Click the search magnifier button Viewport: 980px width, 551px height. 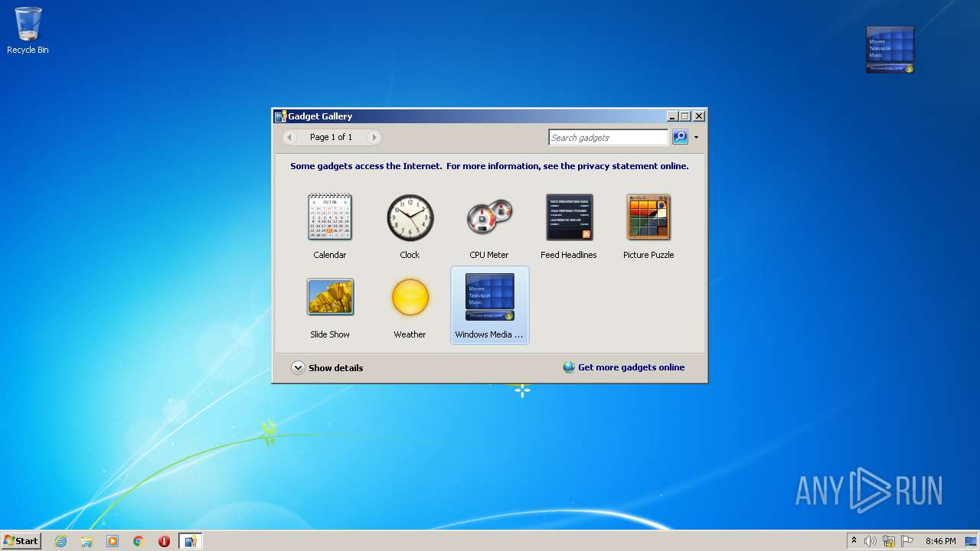[680, 137]
